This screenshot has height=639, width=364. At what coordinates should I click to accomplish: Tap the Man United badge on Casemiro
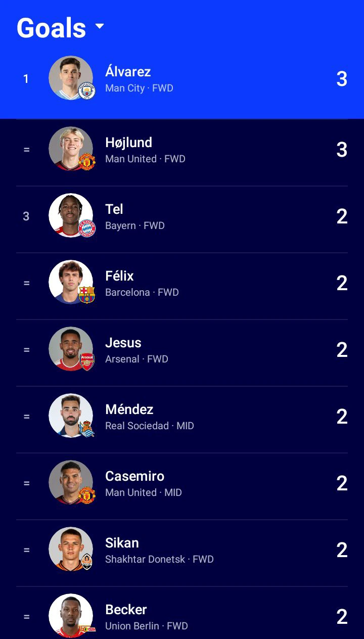(87, 495)
